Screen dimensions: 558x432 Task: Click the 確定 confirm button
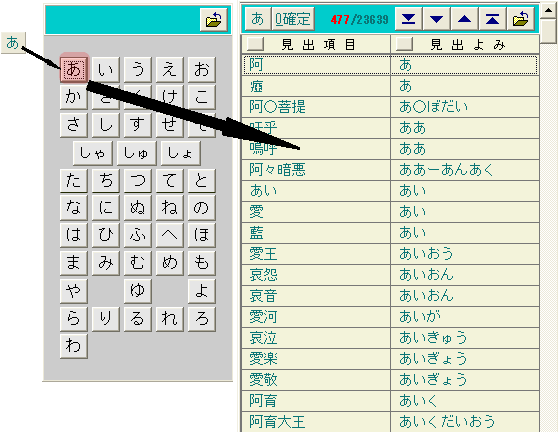pos(293,19)
